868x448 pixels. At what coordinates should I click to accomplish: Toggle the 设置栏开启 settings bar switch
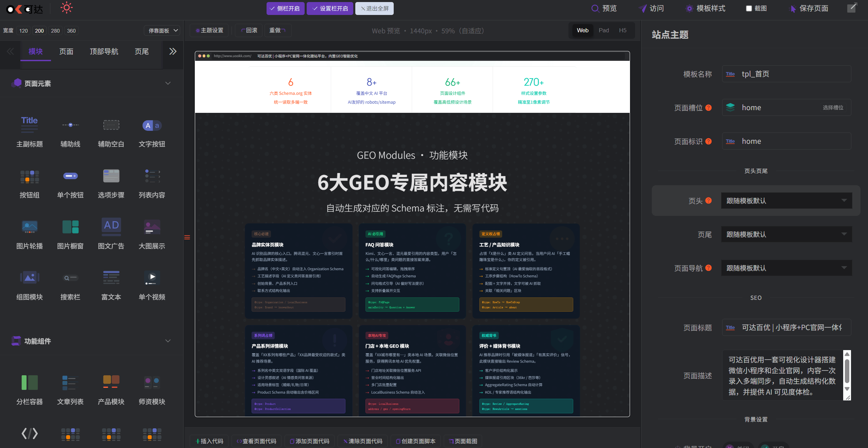(x=330, y=8)
